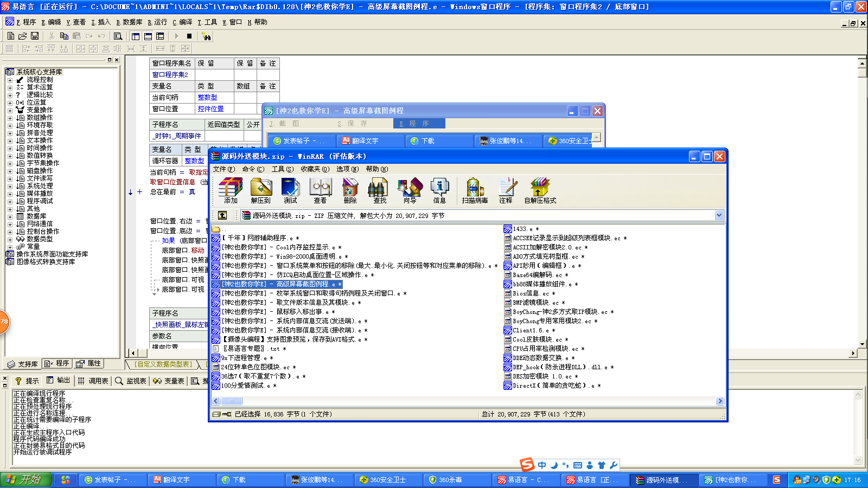Click the 添加 (Add) icon in WinRAR
The height and width of the screenshot is (488, 868).
(231, 191)
